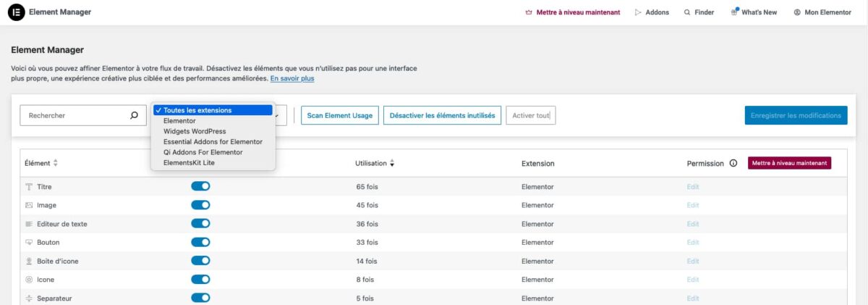Sort by Élément column arrows
The image size is (868, 305).
coord(56,163)
